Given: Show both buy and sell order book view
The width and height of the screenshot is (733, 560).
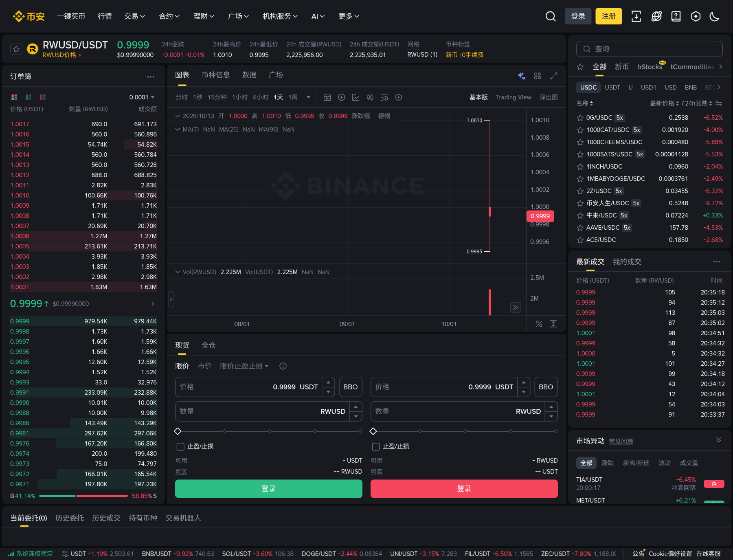Looking at the screenshot, I should (x=14, y=97).
